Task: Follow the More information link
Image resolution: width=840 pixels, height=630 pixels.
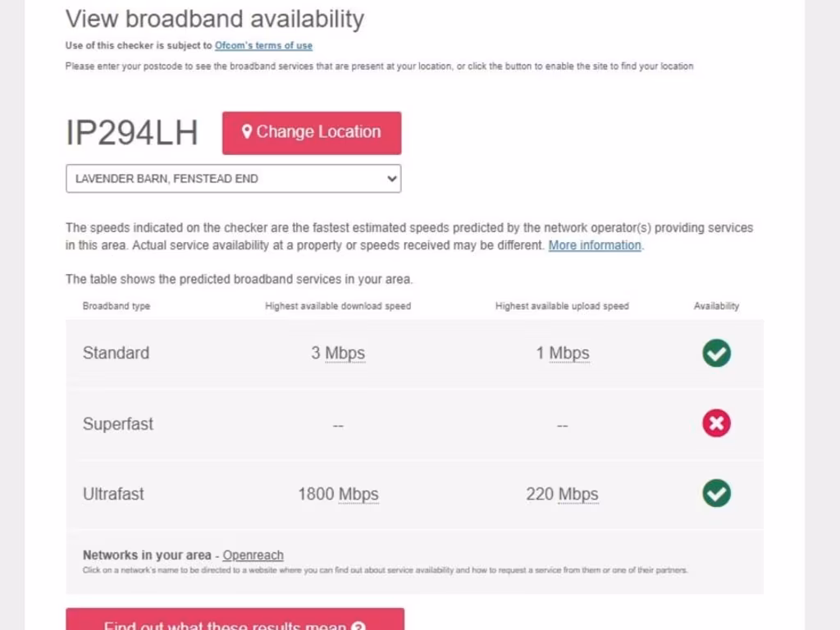Action: (x=595, y=245)
